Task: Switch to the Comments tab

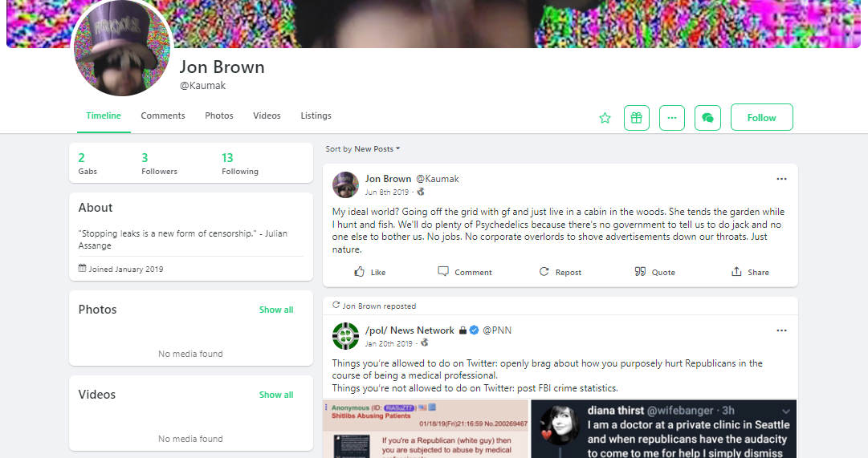Action: point(163,116)
